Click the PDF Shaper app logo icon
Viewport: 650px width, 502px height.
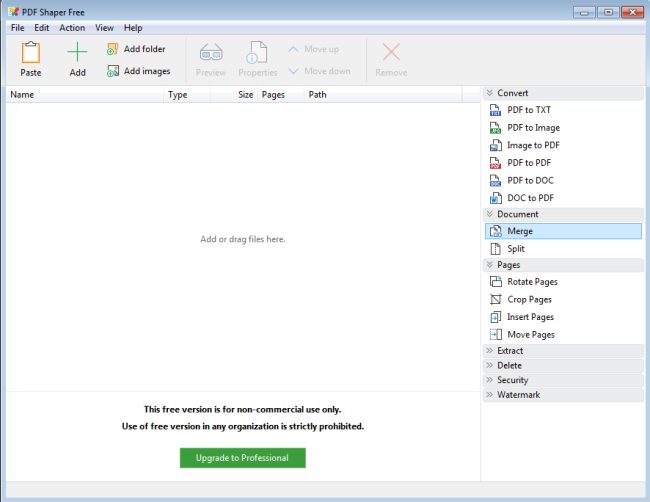click(x=14, y=12)
